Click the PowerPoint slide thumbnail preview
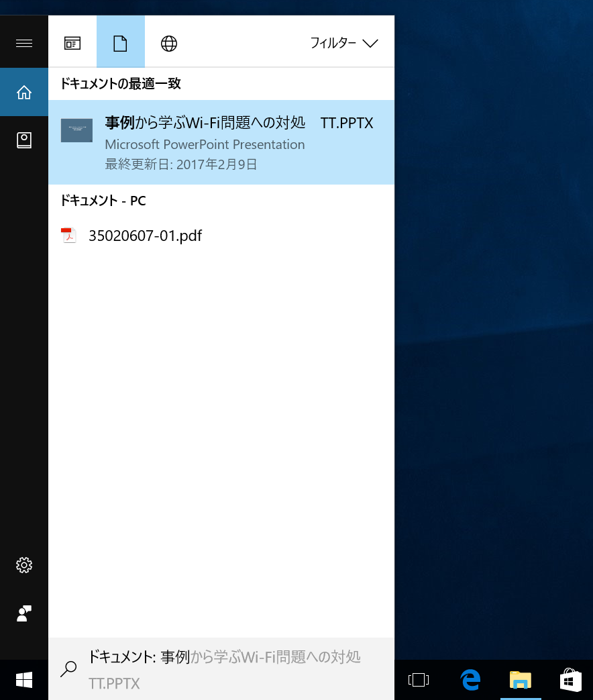593x700 pixels. pos(76,130)
